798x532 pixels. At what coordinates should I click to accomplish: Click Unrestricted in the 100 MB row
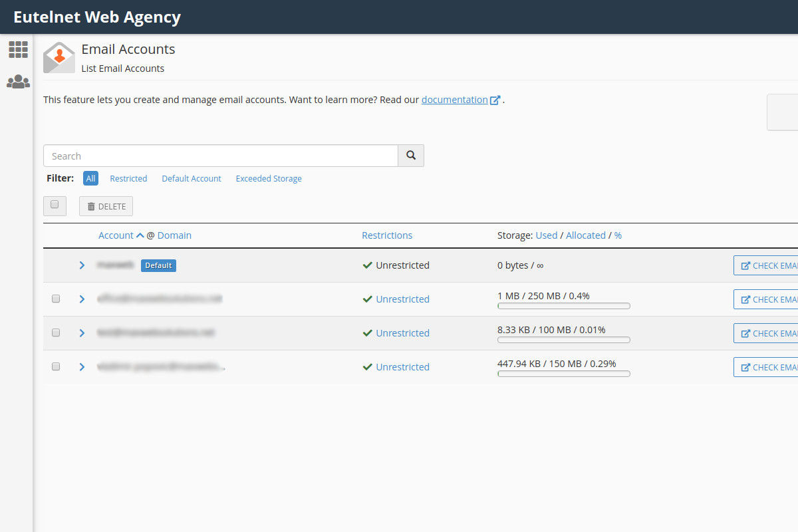(x=403, y=333)
